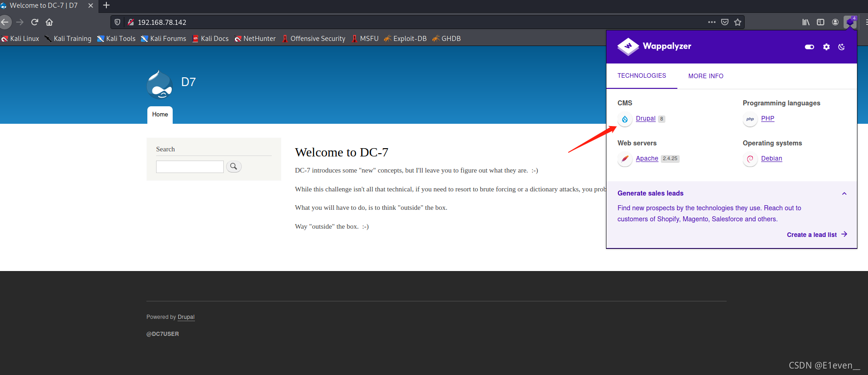Viewport: 868px width, 375px height.
Task: Bookmark this page with the star
Action: click(x=738, y=22)
